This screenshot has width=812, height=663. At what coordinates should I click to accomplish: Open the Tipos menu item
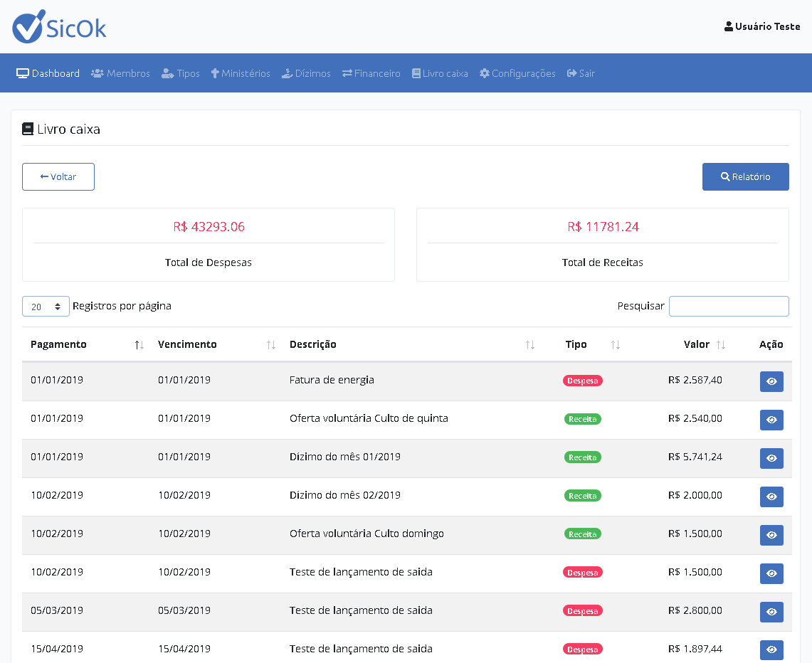click(x=180, y=73)
